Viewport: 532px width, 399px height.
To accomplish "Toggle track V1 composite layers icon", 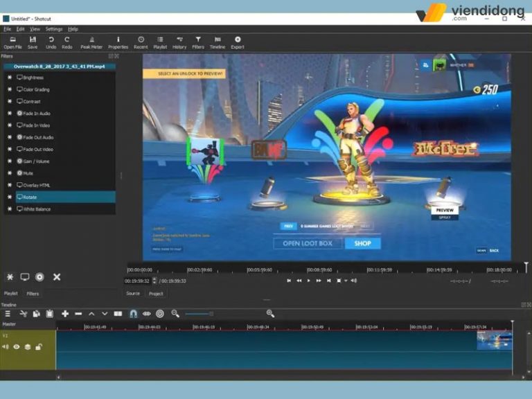I will click(x=28, y=347).
